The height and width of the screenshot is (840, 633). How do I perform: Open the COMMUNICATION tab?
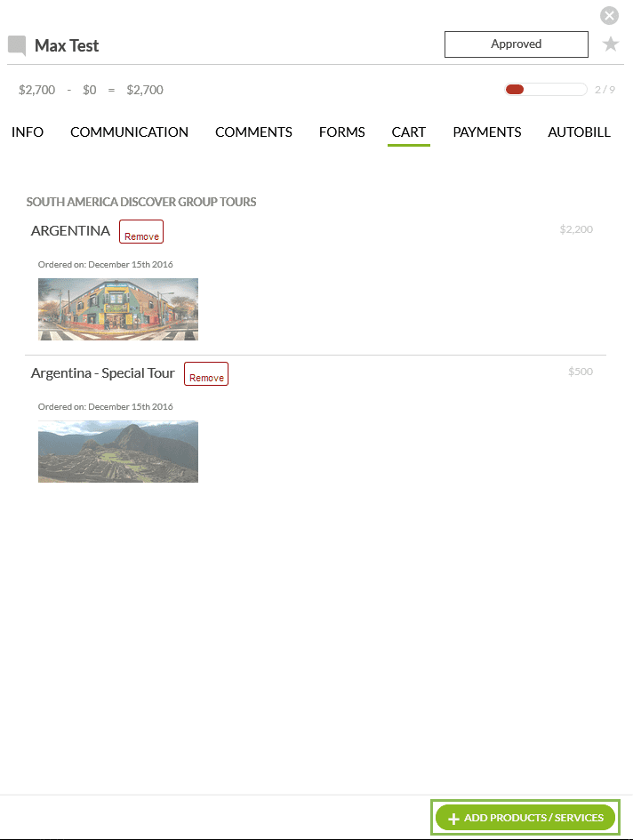[129, 132]
